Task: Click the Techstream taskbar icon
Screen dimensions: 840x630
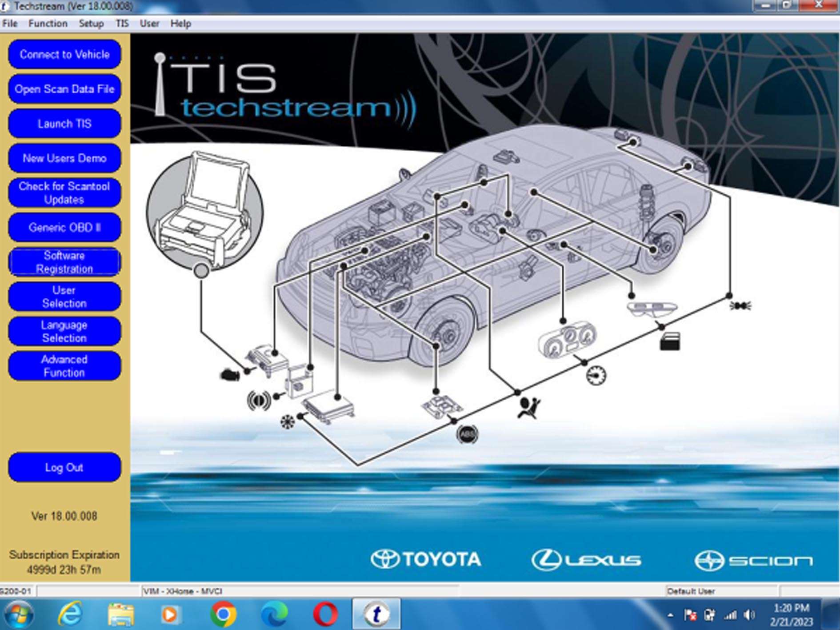Action: click(x=376, y=614)
